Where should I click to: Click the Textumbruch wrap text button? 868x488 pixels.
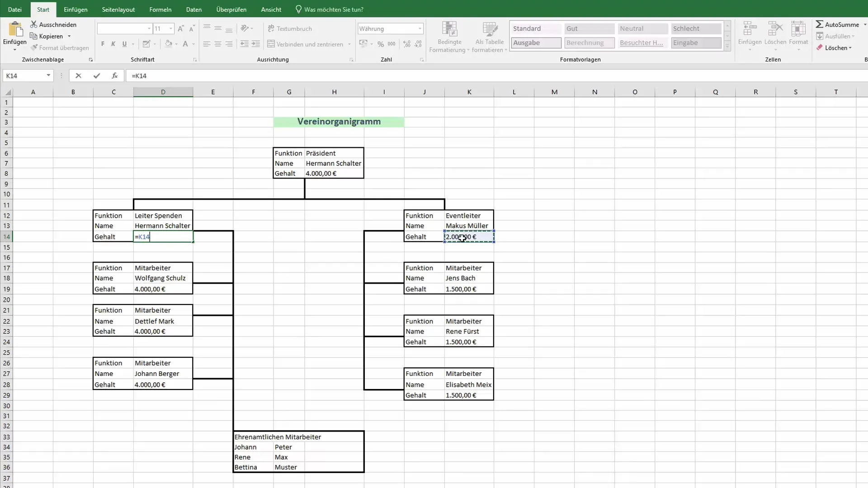[290, 28]
